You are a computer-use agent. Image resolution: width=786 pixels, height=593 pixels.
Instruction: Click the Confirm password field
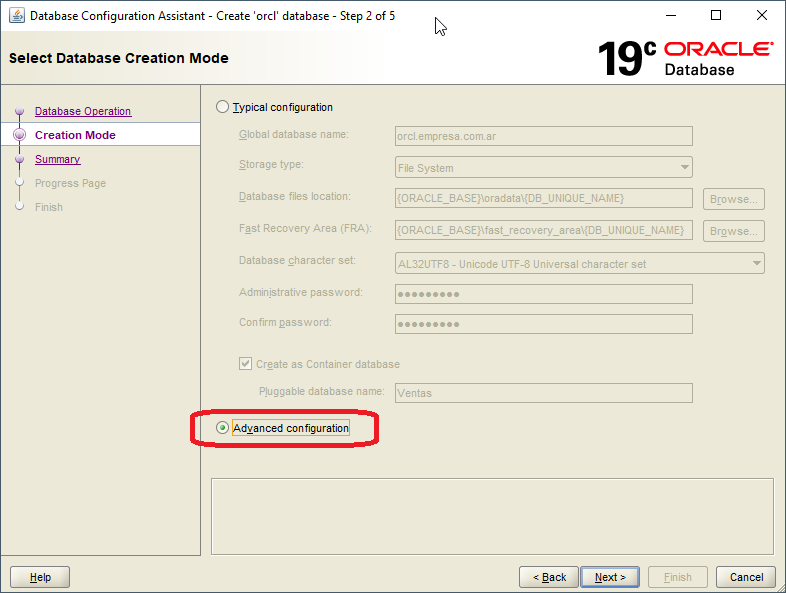544,324
